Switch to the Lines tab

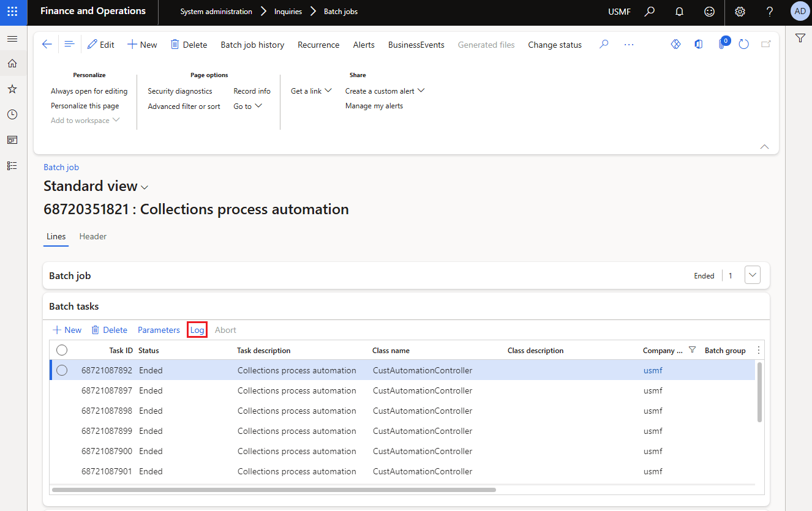coord(56,236)
